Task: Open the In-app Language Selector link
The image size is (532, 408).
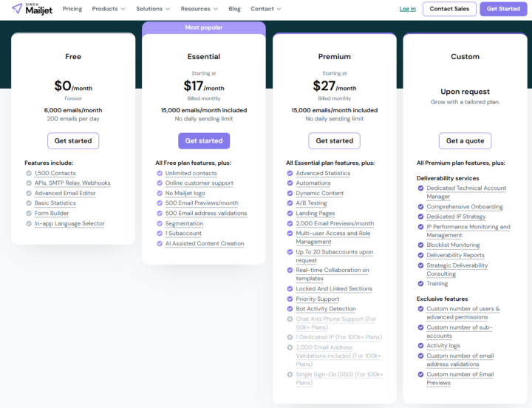Action: 69,223
